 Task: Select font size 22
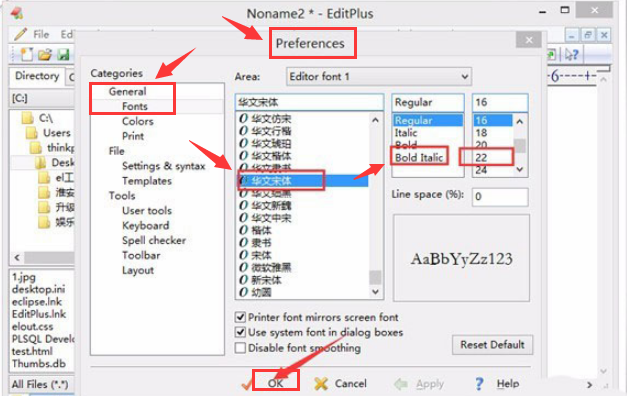tap(481, 158)
